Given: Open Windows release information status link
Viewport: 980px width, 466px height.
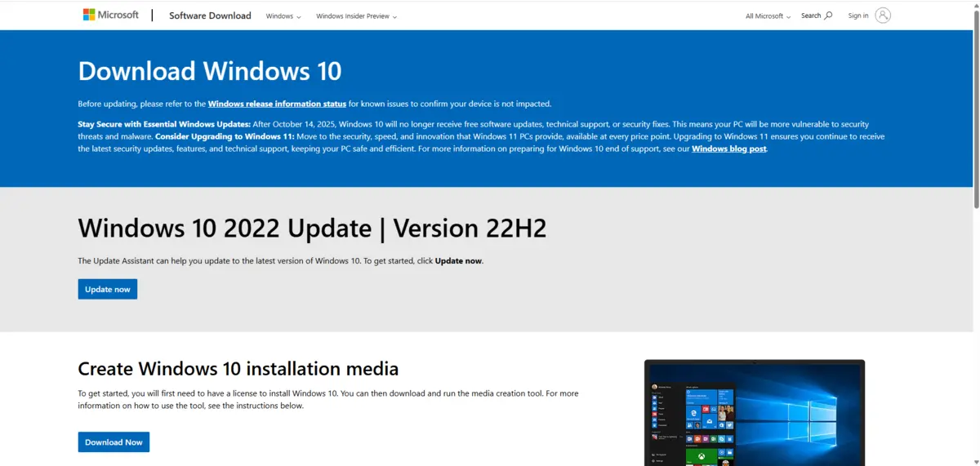Looking at the screenshot, I should pyautogui.click(x=277, y=104).
